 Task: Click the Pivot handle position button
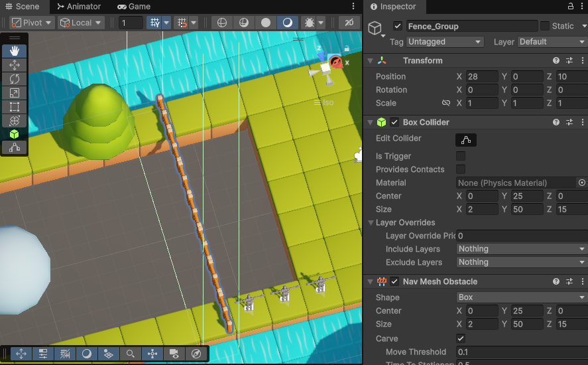click(27, 23)
